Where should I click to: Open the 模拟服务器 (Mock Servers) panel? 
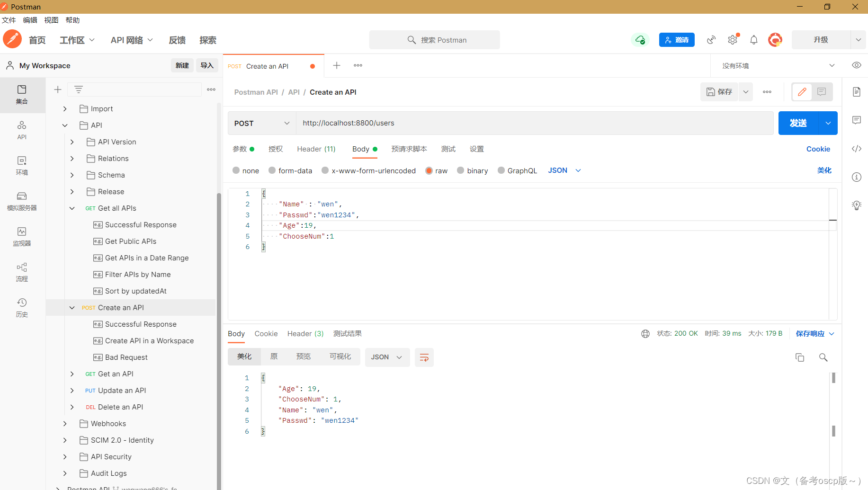(x=21, y=201)
